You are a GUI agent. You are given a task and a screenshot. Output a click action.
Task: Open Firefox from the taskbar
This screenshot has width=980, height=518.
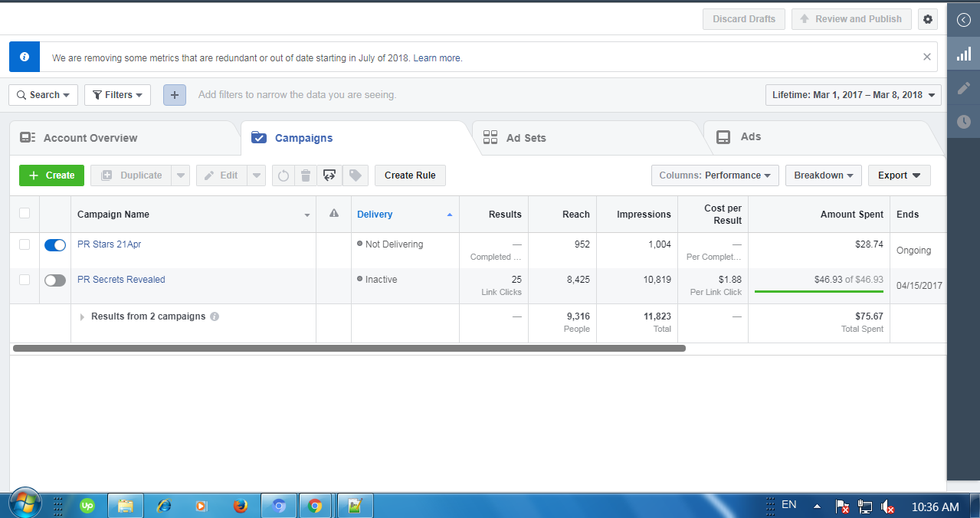click(x=241, y=506)
